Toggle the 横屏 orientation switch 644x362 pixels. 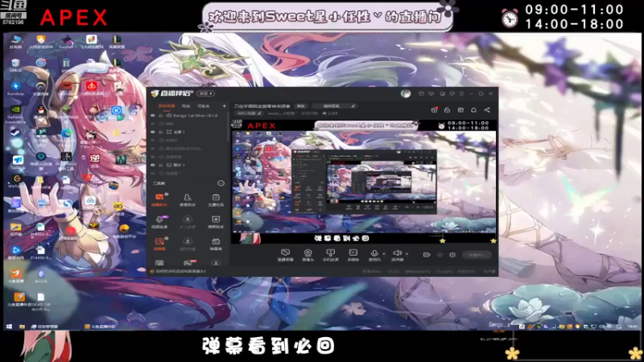point(206,93)
